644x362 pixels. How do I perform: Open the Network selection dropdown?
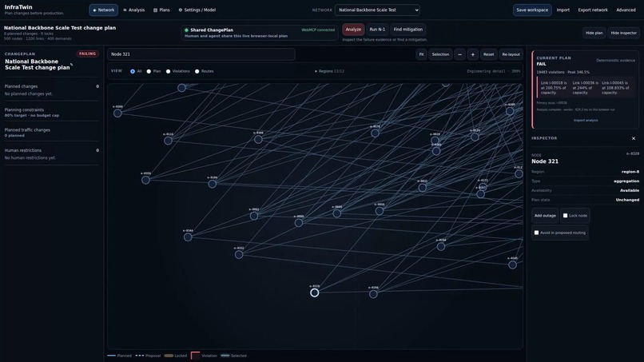pyautogui.click(x=377, y=10)
